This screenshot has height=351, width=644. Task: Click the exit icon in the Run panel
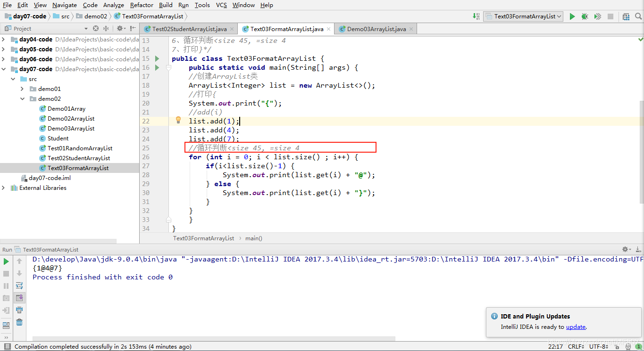click(6, 310)
